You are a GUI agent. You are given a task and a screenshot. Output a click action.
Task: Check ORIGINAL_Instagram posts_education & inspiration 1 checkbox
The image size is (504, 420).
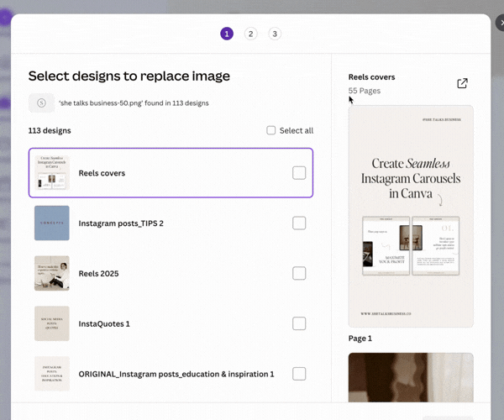[299, 374]
